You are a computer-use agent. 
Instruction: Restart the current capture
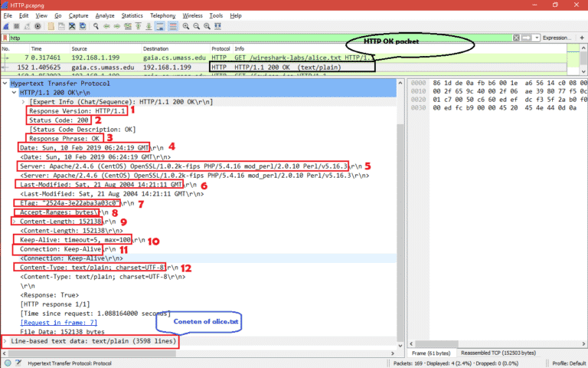27,26
